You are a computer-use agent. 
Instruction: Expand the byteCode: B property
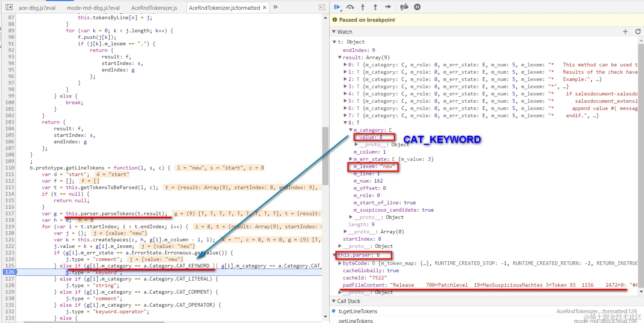tap(340, 263)
